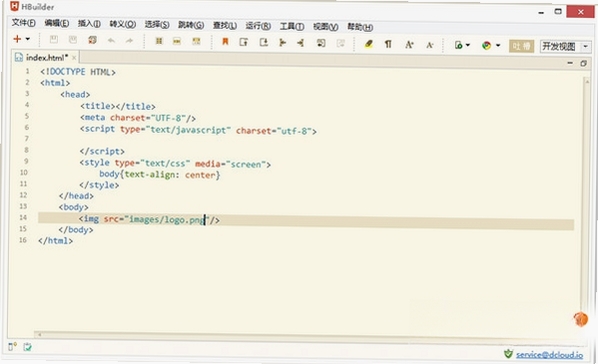
Task: Open the 工具(T) menu
Action: pyautogui.click(x=292, y=26)
